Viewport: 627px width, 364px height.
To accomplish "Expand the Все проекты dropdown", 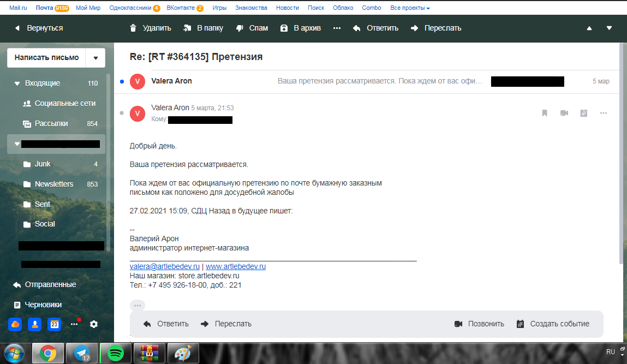I will click(410, 8).
